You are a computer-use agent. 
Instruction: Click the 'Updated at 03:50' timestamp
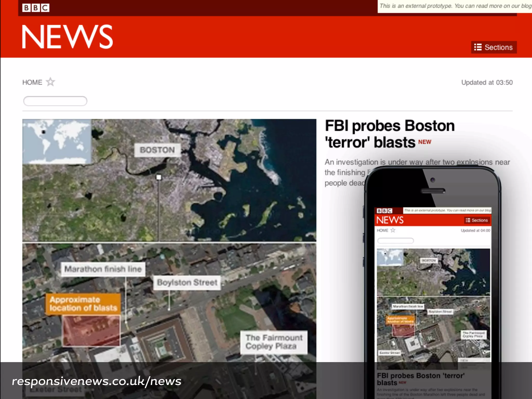click(x=487, y=83)
